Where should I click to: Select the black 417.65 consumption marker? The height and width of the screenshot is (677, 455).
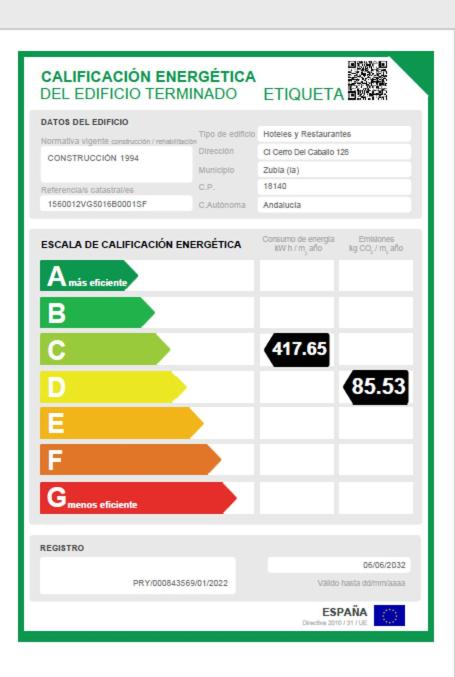point(297,350)
